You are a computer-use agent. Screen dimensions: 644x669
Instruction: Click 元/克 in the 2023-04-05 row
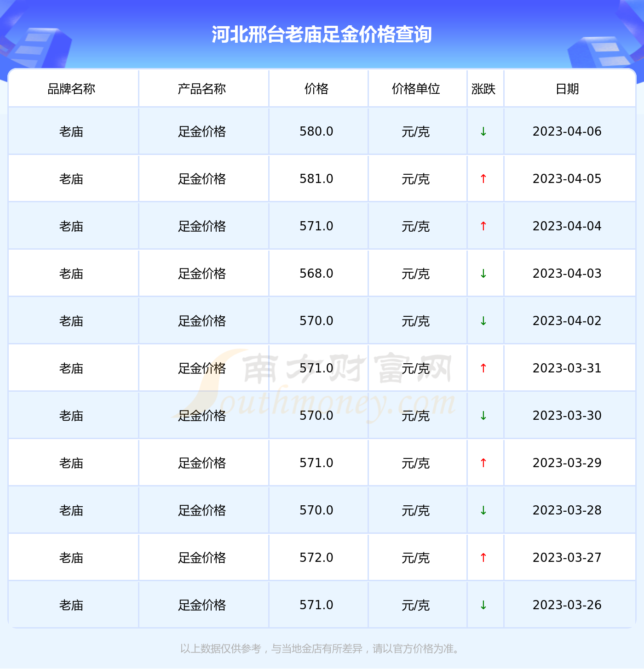pos(416,179)
